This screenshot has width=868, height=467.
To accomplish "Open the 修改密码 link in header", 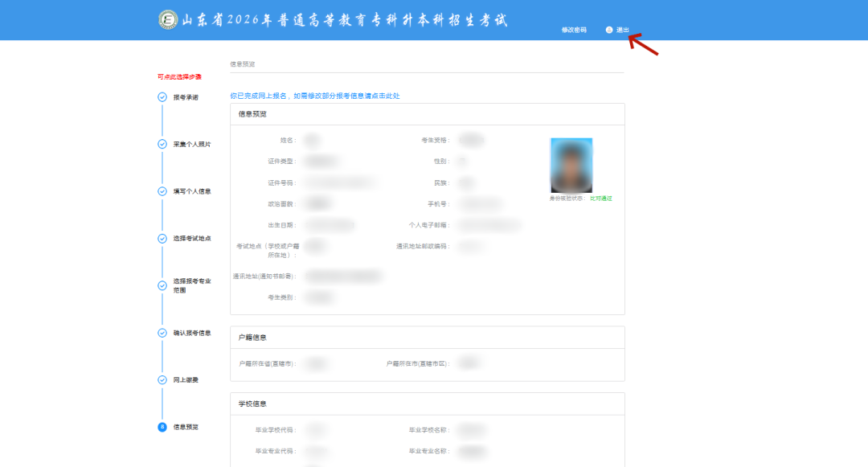I will pos(574,30).
